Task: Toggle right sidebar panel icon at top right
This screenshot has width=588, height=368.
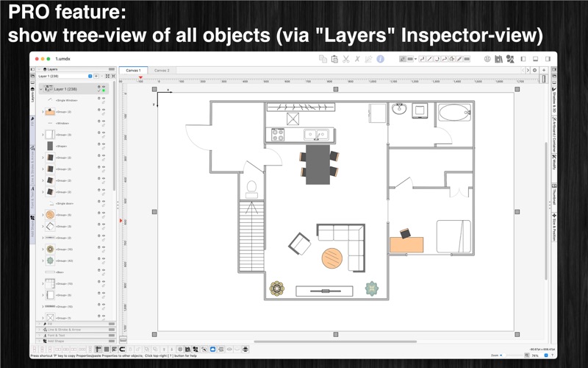Action: point(548,59)
